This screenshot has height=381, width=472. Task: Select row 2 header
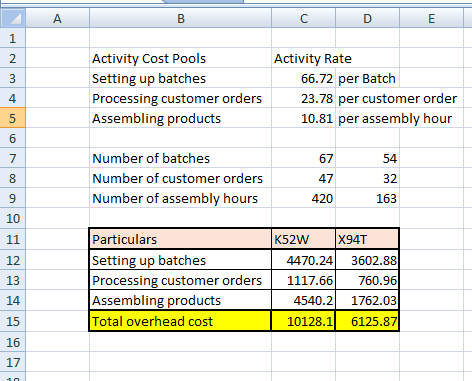pos(13,58)
